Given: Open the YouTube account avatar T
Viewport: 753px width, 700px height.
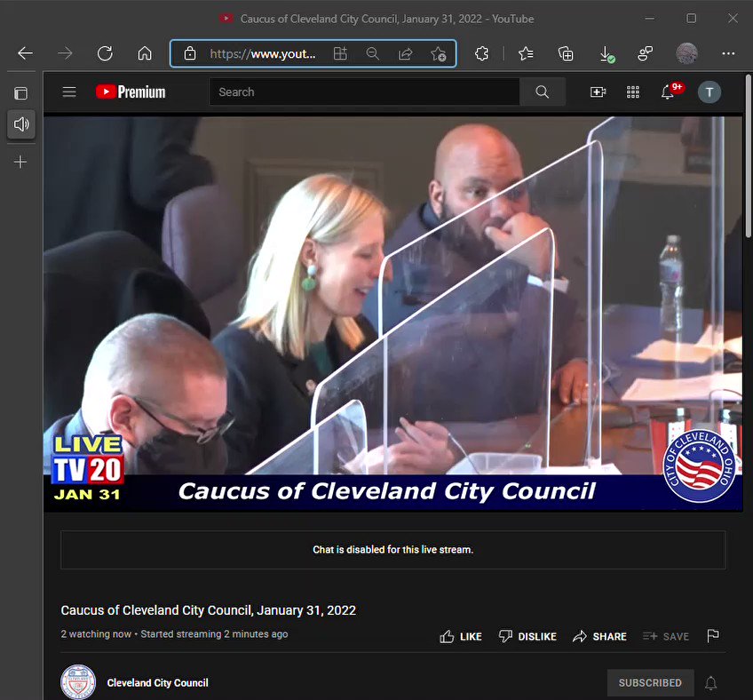Looking at the screenshot, I should (x=709, y=91).
